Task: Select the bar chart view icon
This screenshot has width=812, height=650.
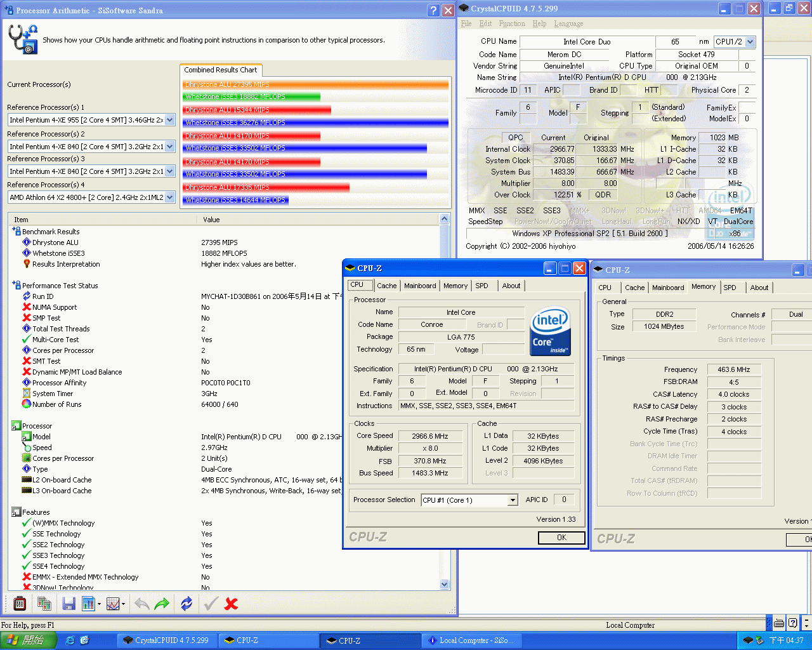Action: pos(88,604)
